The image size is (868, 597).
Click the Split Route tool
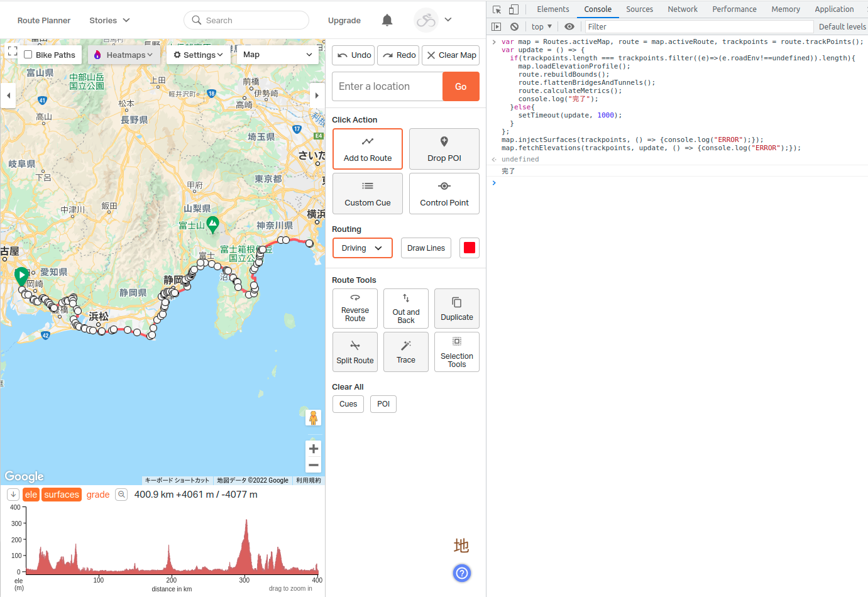tap(355, 352)
